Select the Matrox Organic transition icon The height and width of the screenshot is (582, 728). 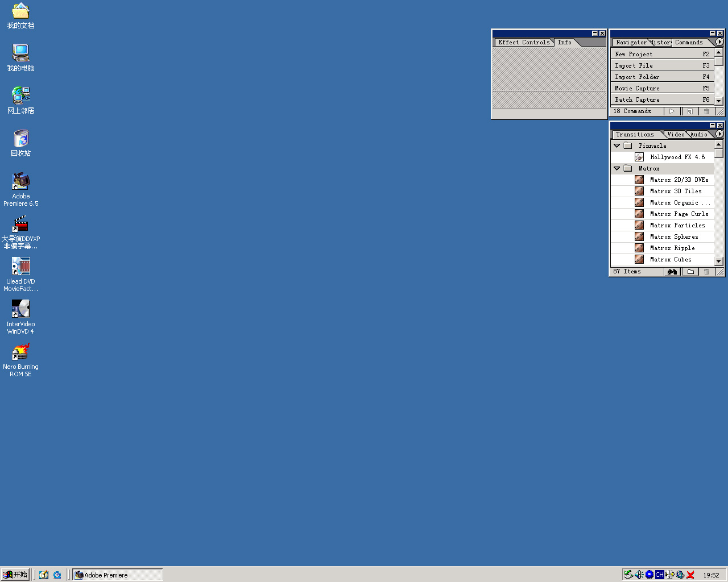coord(639,202)
